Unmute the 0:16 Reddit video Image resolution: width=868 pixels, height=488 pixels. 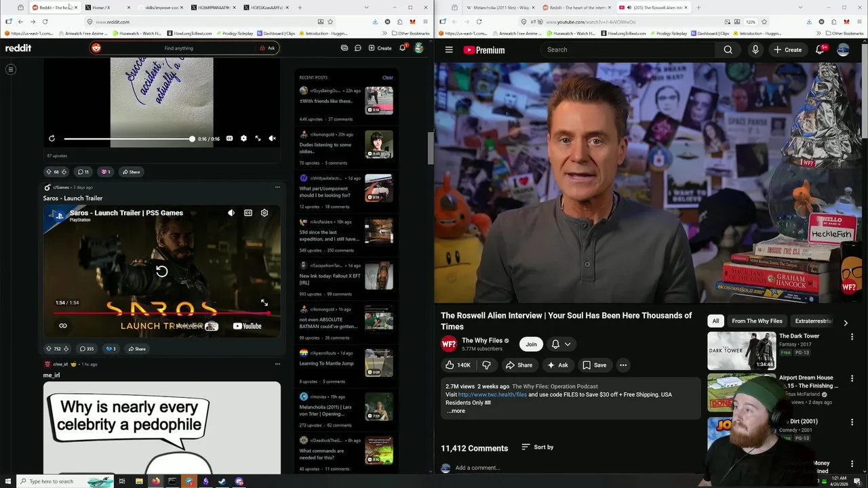pos(272,138)
